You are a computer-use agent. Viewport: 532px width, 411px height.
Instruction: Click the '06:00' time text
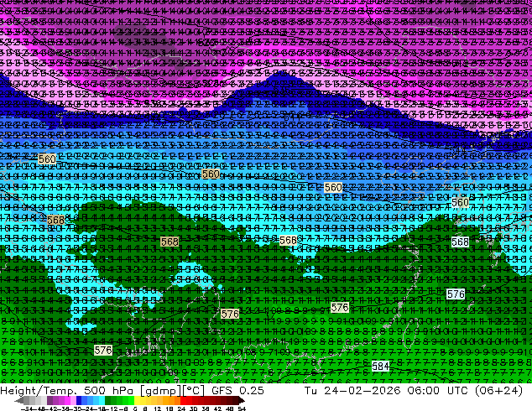[424, 390]
